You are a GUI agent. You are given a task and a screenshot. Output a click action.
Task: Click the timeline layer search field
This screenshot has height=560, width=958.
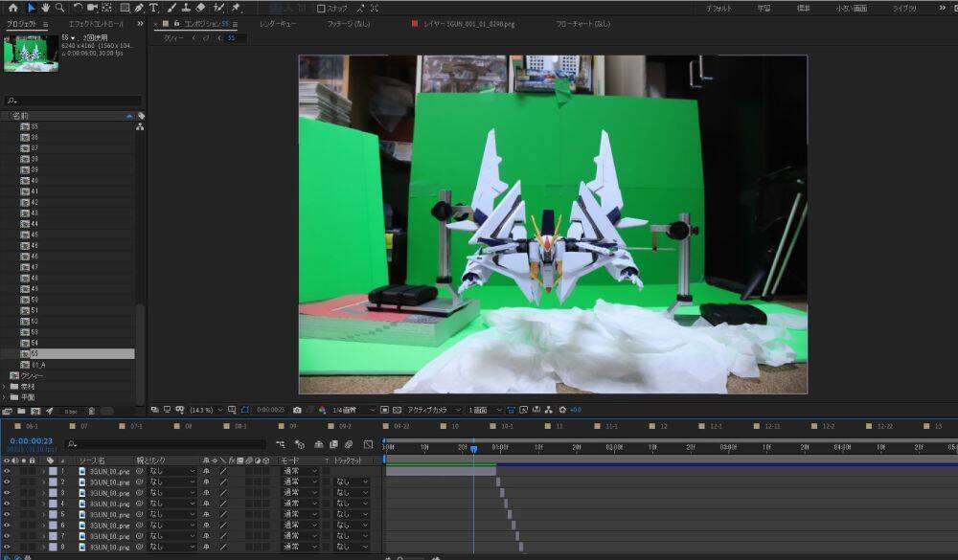point(166,444)
